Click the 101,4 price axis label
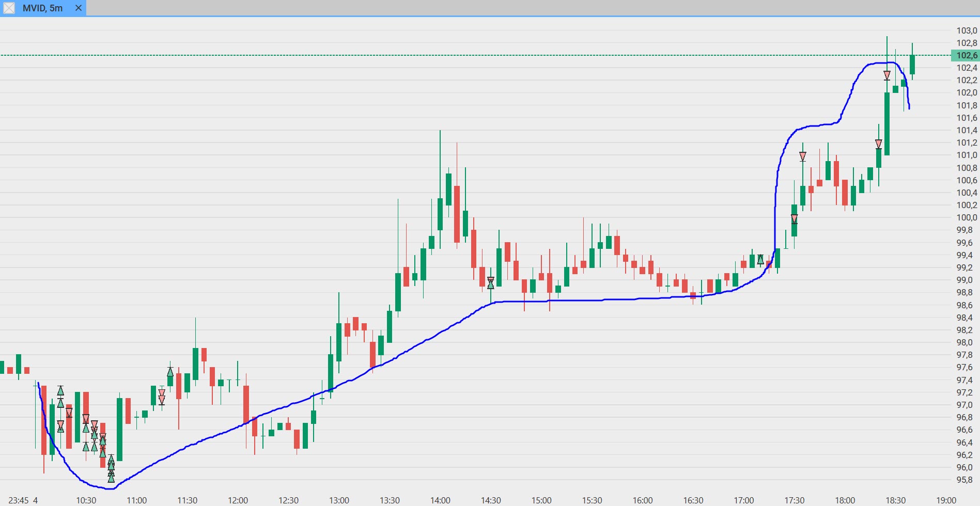This screenshot has height=506, width=980. pyautogui.click(x=967, y=130)
